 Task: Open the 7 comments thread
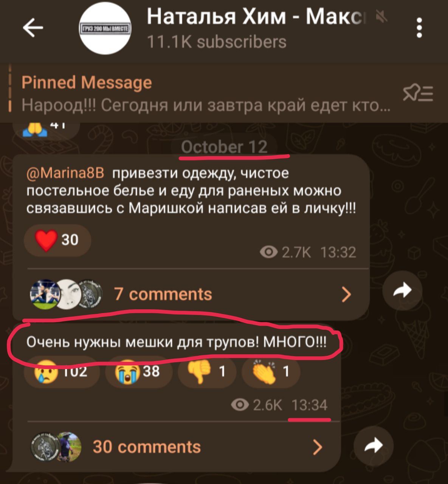click(x=191, y=294)
